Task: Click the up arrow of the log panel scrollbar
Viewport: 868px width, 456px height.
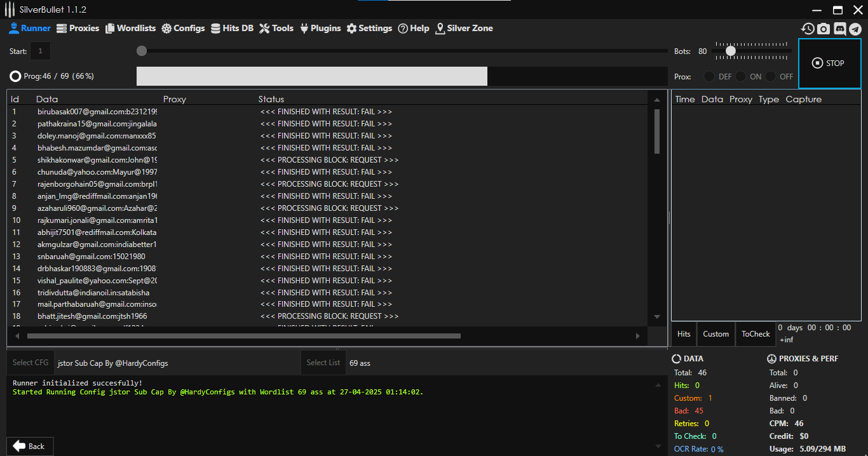Action: click(658, 384)
